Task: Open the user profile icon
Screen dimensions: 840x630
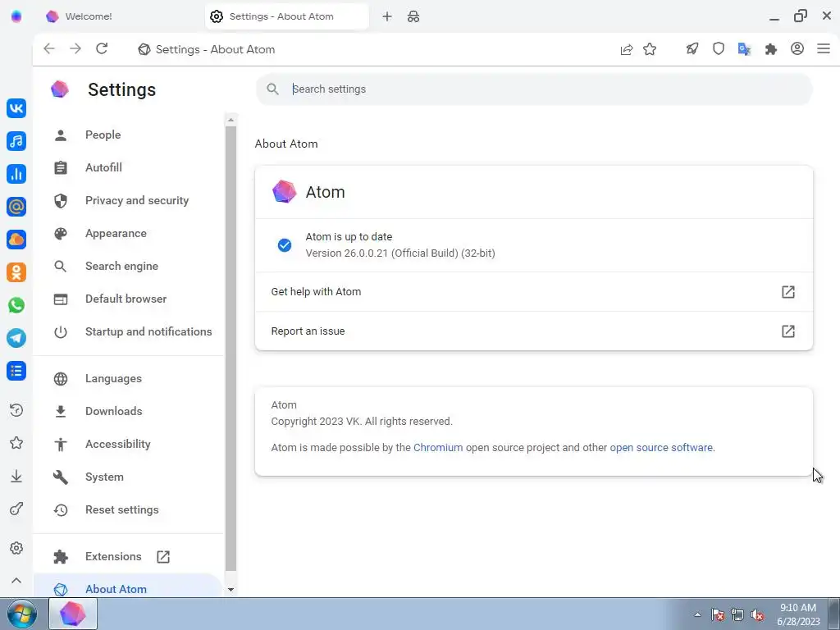Action: pos(797,48)
